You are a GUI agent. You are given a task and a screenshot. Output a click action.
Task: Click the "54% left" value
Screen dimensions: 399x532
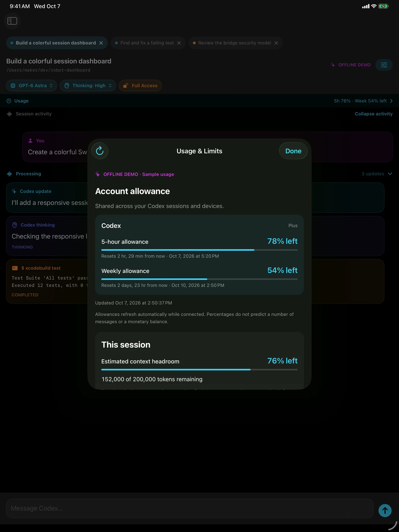pyautogui.click(x=282, y=270)
